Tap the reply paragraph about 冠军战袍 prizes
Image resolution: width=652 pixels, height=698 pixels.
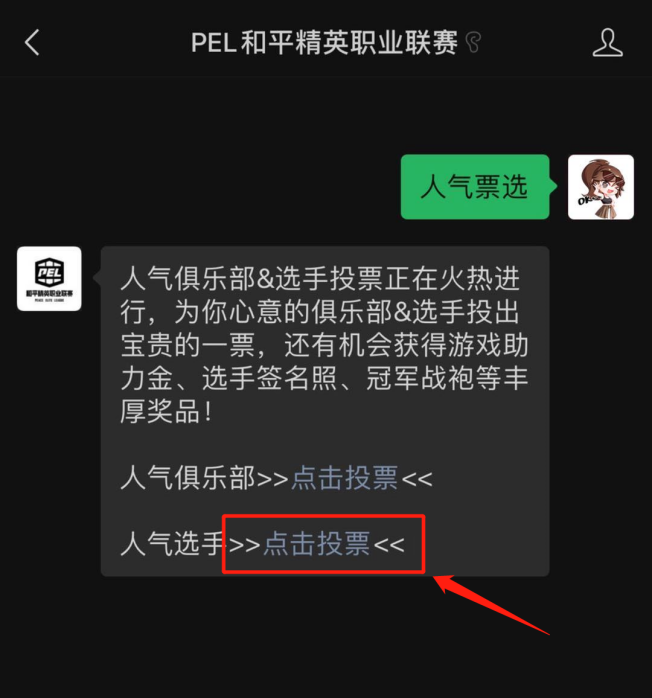(324, 345)
